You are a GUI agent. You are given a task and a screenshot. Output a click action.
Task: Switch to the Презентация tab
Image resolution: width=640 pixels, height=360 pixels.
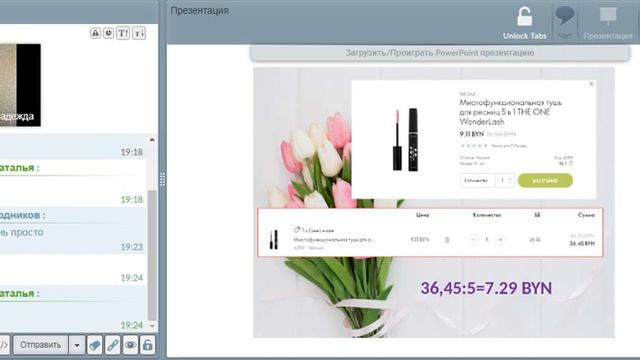coord(608,22)
